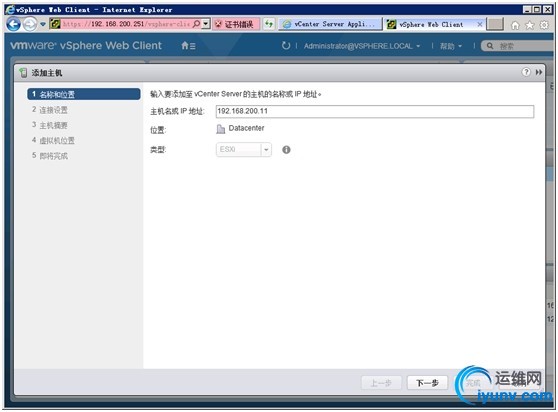
Task: Click the browser Forward arrow button
Action: (30, 24)
